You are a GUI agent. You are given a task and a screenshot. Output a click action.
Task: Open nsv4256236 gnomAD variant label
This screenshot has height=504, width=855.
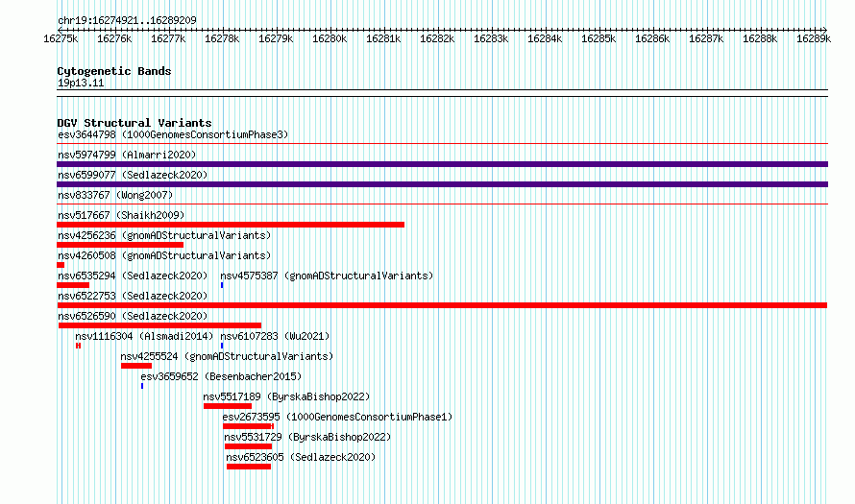164,235
